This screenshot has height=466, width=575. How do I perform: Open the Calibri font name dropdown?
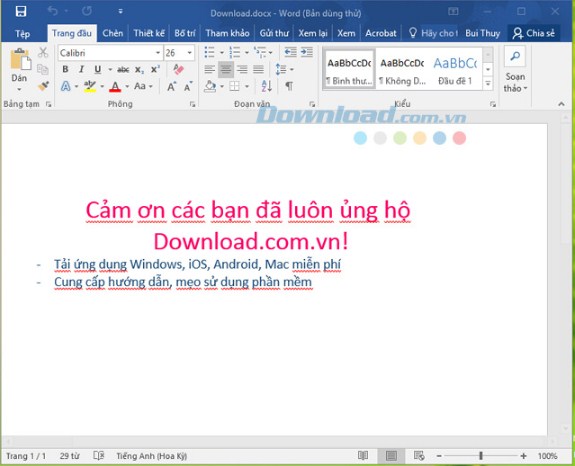158,53
